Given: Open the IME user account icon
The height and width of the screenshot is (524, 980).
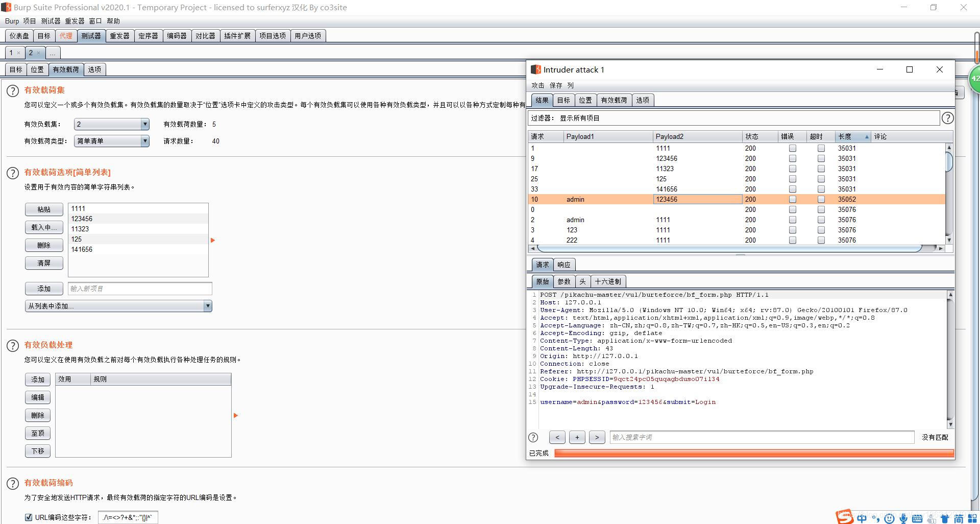Looking at the screenshot, I should pyautogui.click(x=931, y=518).
